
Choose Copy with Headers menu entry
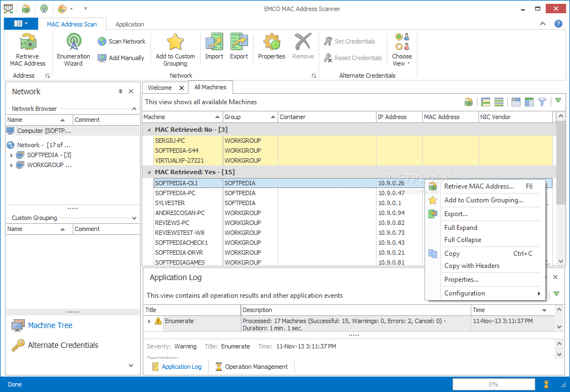pos(485,266)
